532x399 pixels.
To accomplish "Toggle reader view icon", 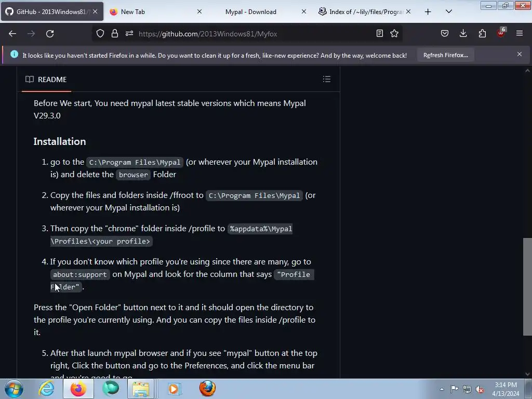I will [x=380, y=33].
